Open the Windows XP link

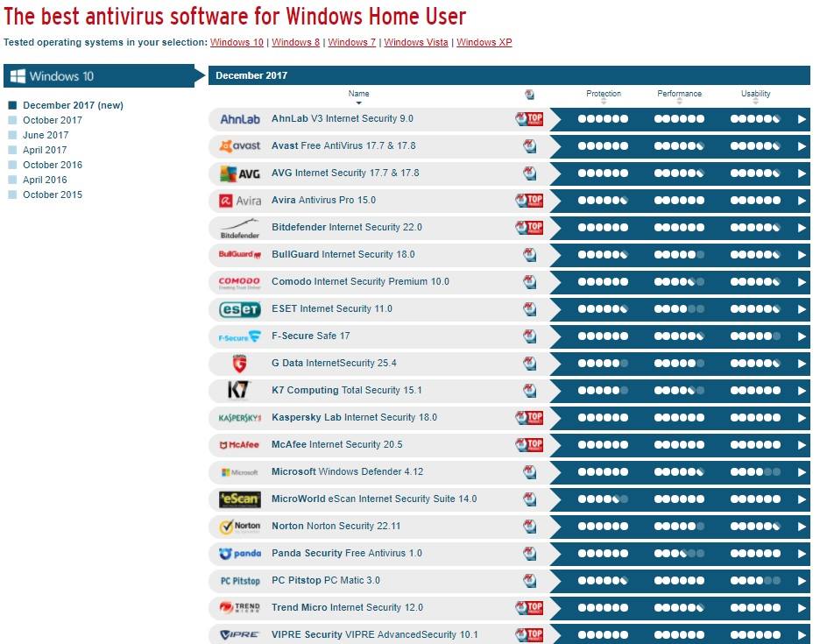pos(484,42)
